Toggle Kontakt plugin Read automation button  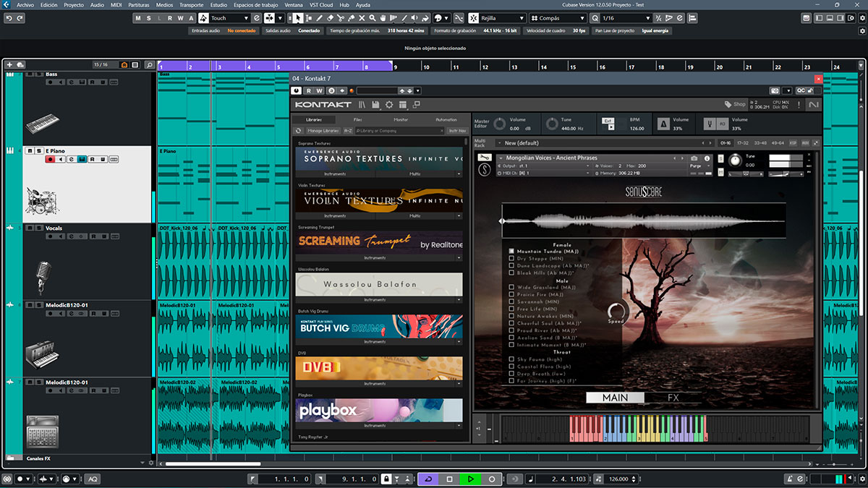pyautogui.click(x=309, y=90)
